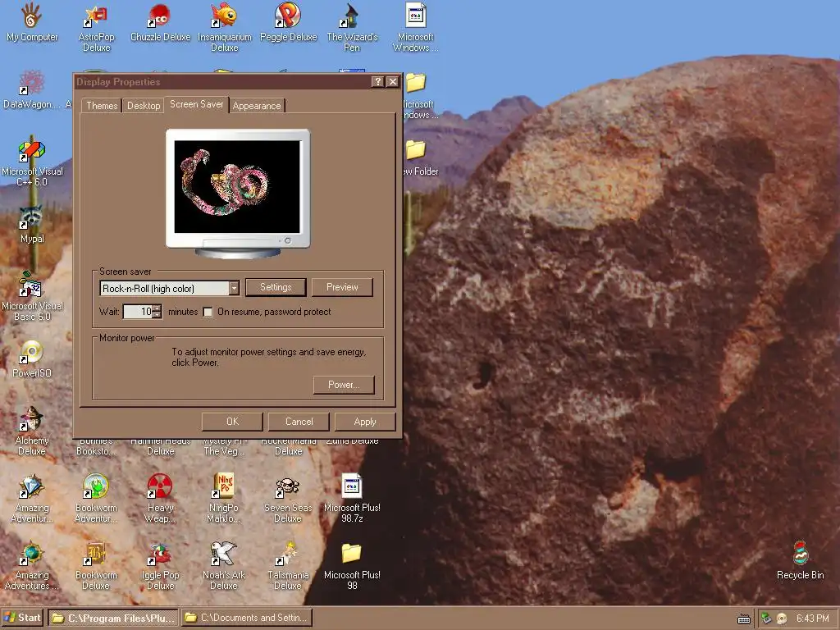Image resolution: width=840 pixels, height=630 pixels.
Task: Select the Peggle Deluxe shortcut
Action: 288,16
